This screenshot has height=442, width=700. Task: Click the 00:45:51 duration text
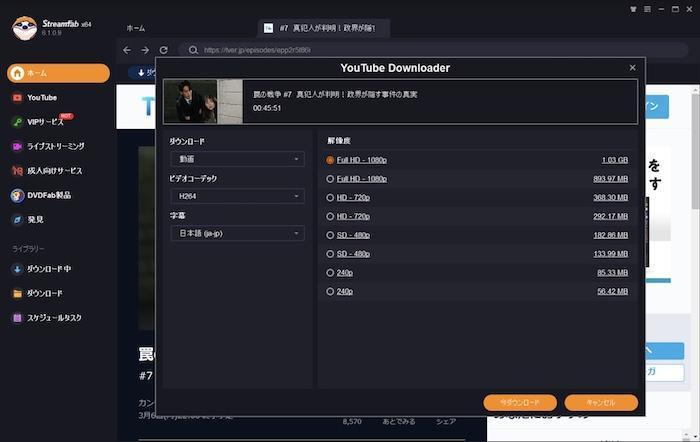coord(267,108)
